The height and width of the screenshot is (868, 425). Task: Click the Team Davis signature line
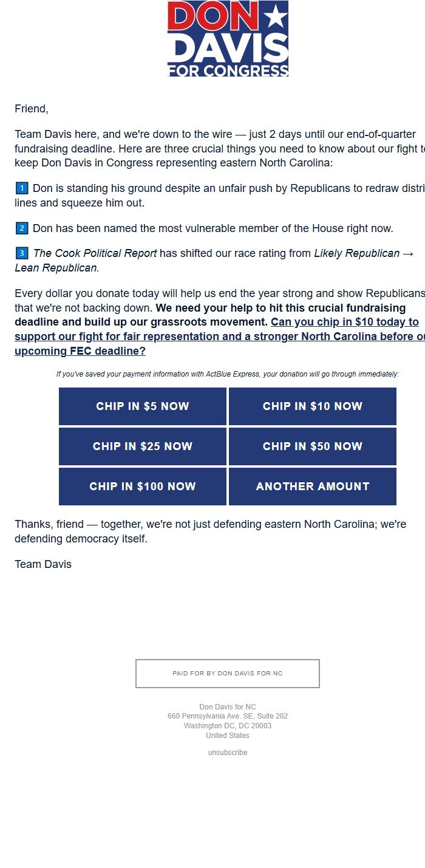pyautogui.click(x=42, y=564)
